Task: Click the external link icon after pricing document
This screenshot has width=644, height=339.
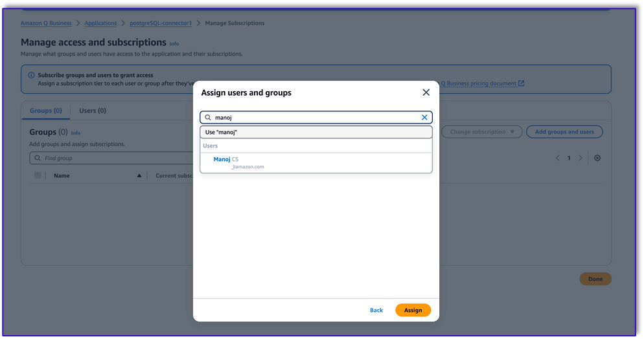Action: 521,83
